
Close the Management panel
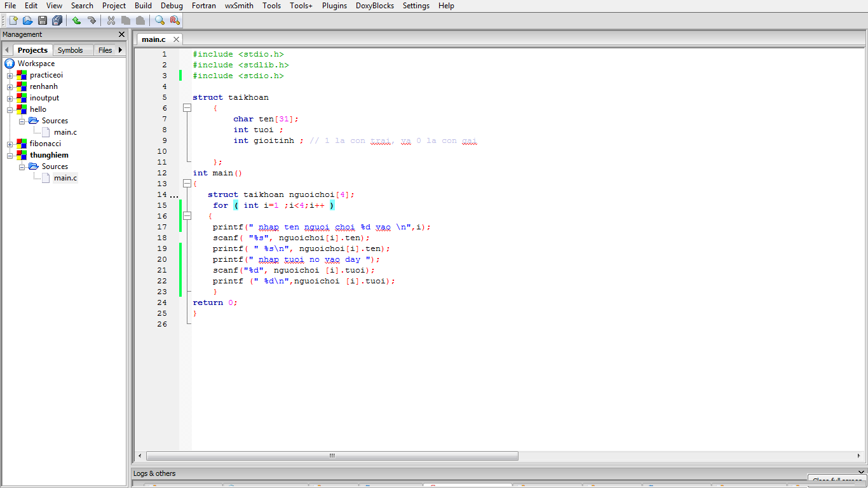click(x=121, y=34)
